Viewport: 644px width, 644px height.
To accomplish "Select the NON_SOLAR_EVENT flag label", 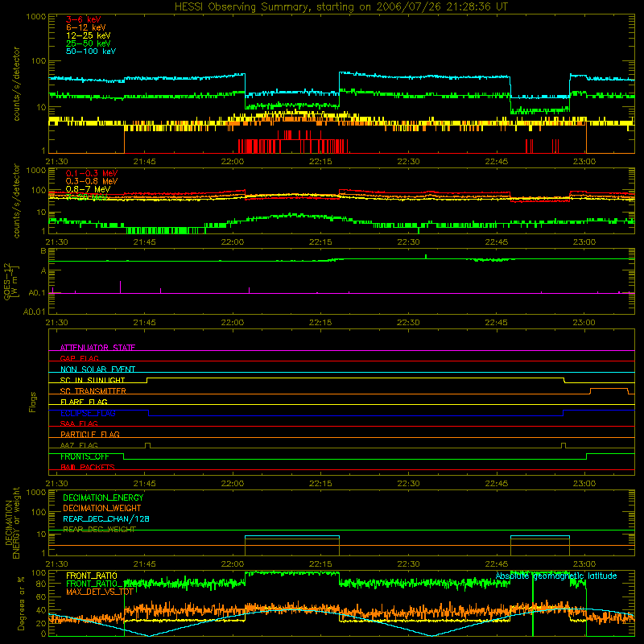I will pyautogui.click(x=97, y=369).
